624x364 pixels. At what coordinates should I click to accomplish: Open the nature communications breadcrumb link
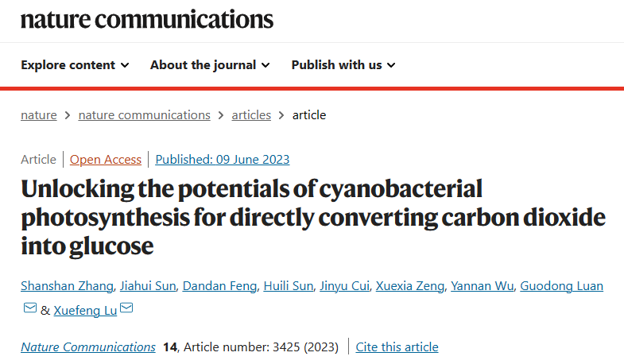coord(144,115)
